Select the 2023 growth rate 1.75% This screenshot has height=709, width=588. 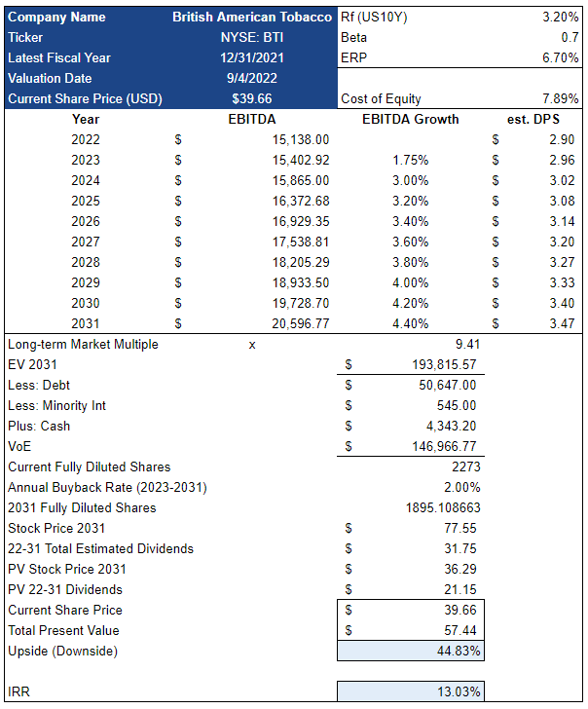pos(411,160)
